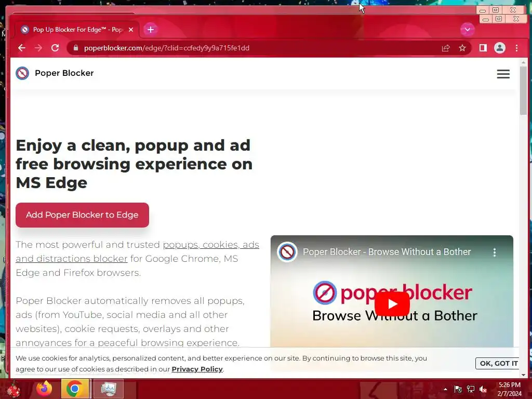Click the page vertical scrollbar thumb
532x399 pixels.
pyautogui.click(x=523, y=90)
